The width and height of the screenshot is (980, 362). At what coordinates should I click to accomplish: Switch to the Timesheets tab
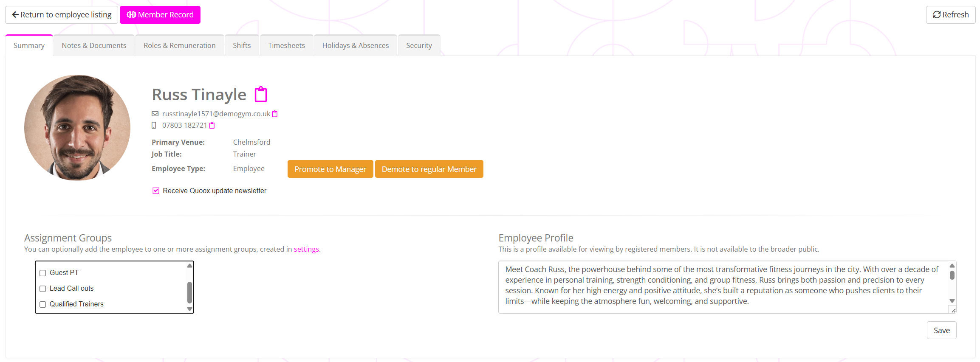tap(286, 45)
